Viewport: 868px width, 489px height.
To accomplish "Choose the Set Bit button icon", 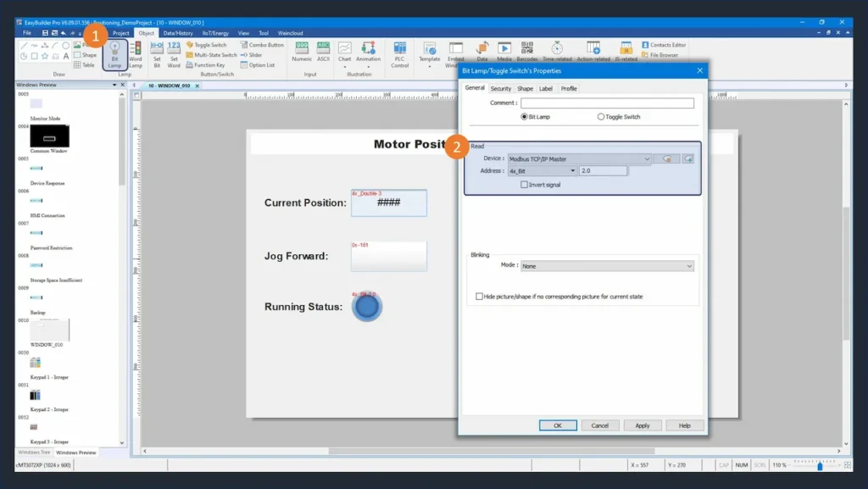I will (157, 54).
